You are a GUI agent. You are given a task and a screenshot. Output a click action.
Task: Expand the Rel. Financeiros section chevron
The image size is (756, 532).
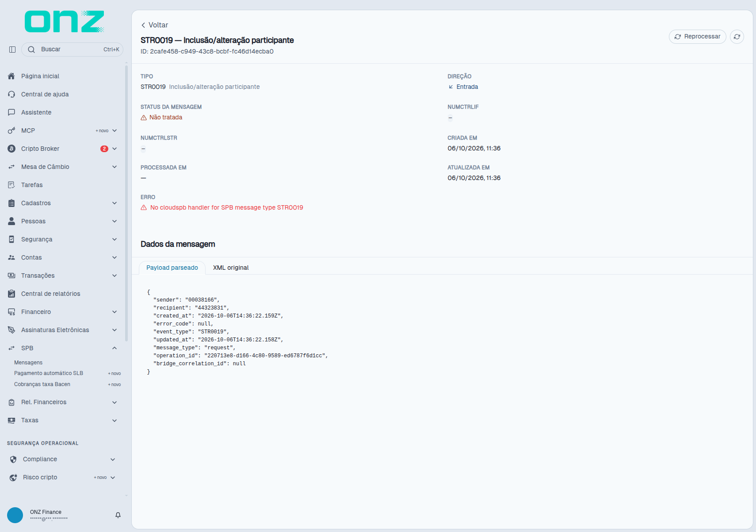[115, 402]
